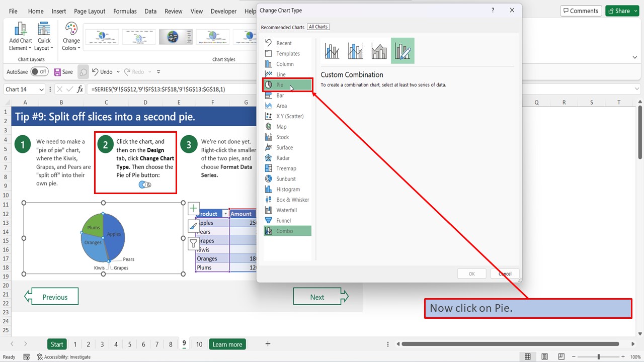
Task: Pick Stacked Area - Clustered Column combo icon
Action: [379, 51]
